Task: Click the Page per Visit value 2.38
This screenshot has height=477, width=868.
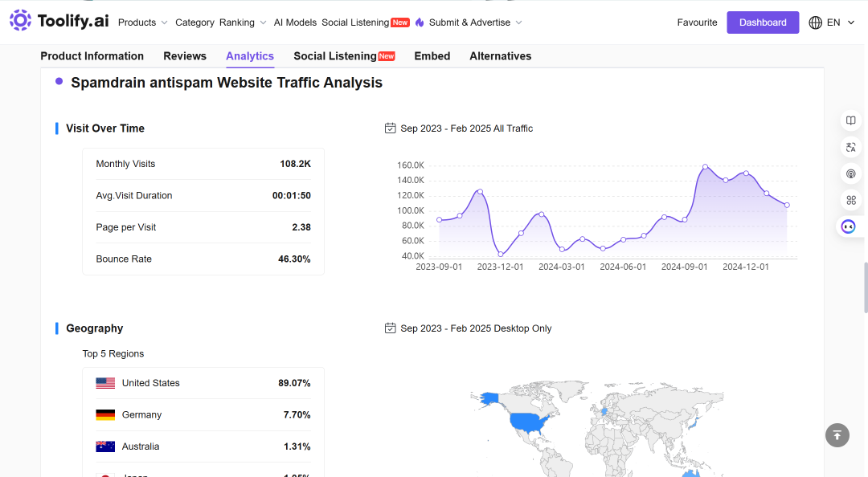Action: [301, 227]
